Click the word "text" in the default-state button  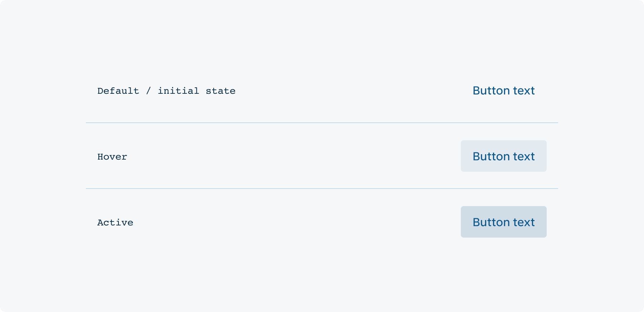(x=524, y=91)
